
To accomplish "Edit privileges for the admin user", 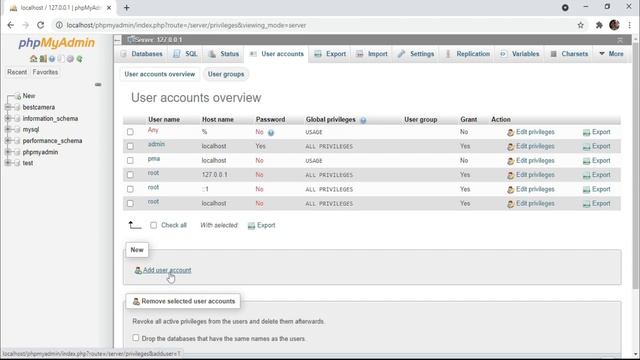I will click(531, 146).
